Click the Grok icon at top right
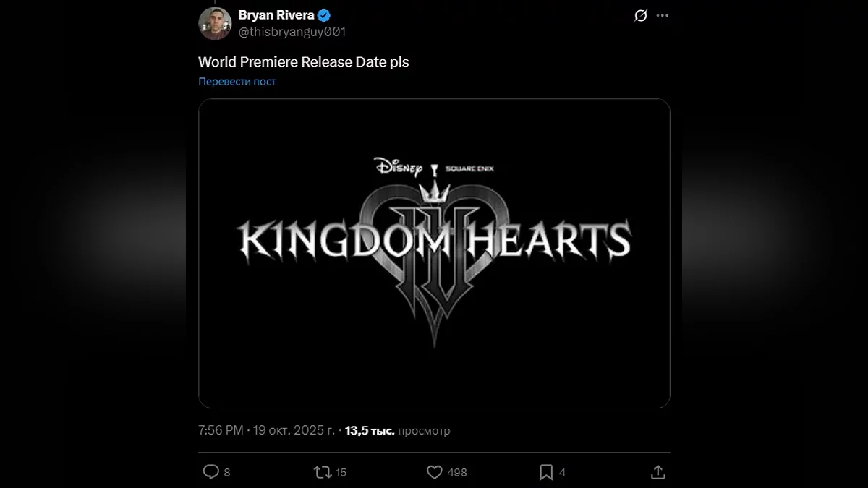 coord(640,16)
